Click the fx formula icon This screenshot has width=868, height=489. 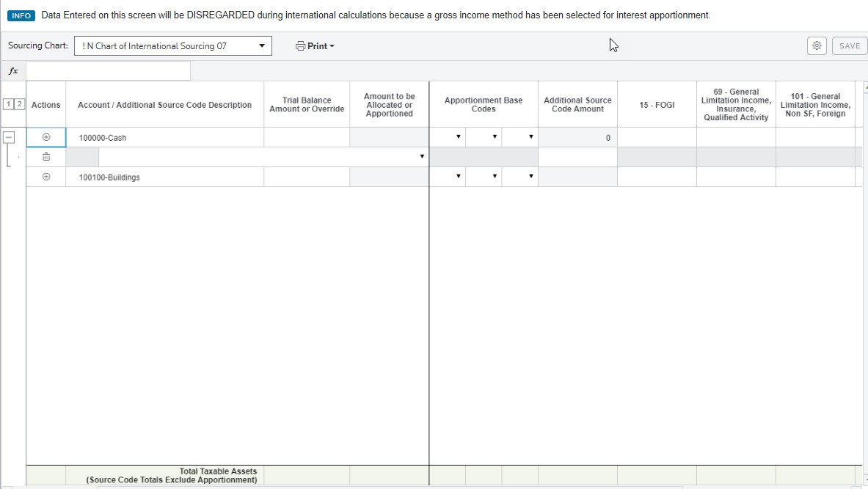tap(13, 71)
